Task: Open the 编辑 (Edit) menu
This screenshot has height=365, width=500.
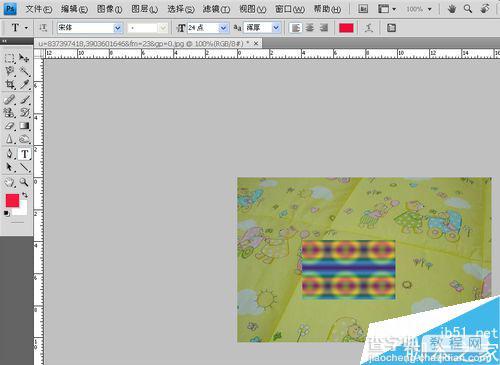Action: [74, 9]
